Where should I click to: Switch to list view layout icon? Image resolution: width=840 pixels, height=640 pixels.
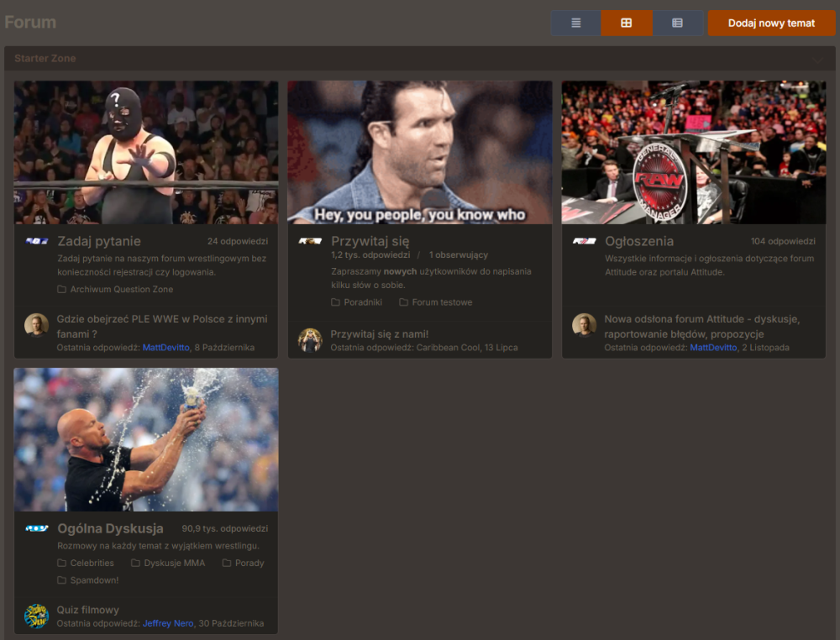(575, 24)
